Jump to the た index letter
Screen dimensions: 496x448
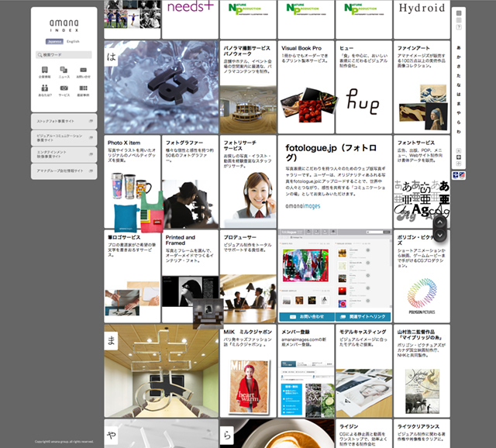(459, 76)
